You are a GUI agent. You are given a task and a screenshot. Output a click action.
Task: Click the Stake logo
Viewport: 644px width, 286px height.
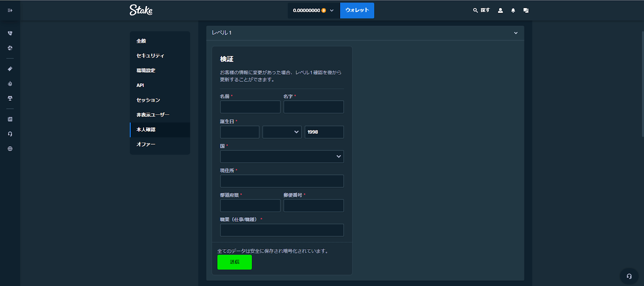[x=141, y=10]
